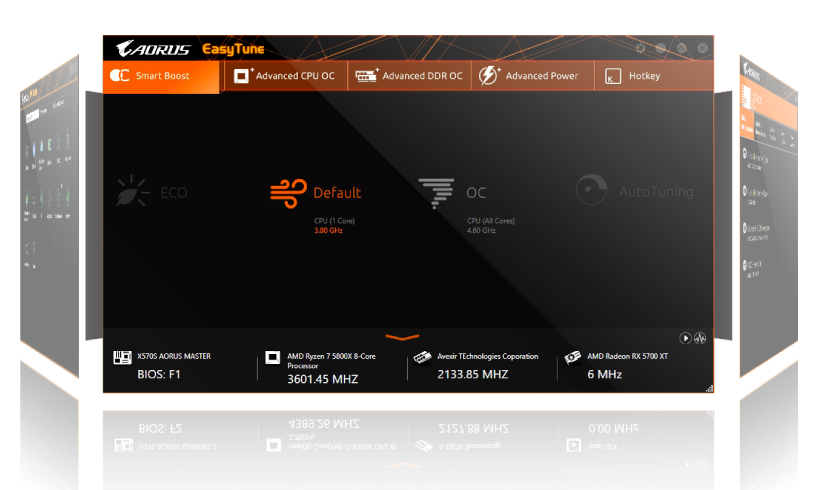The image size is (816, 490).
Task: Start AutoTuning via the gauge icon
Action: (591, 190)
